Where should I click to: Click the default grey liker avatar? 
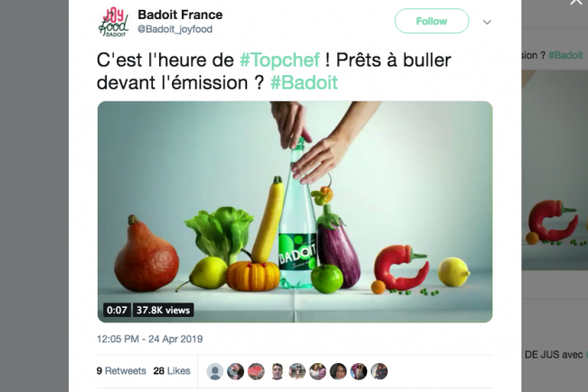(215, 371)
